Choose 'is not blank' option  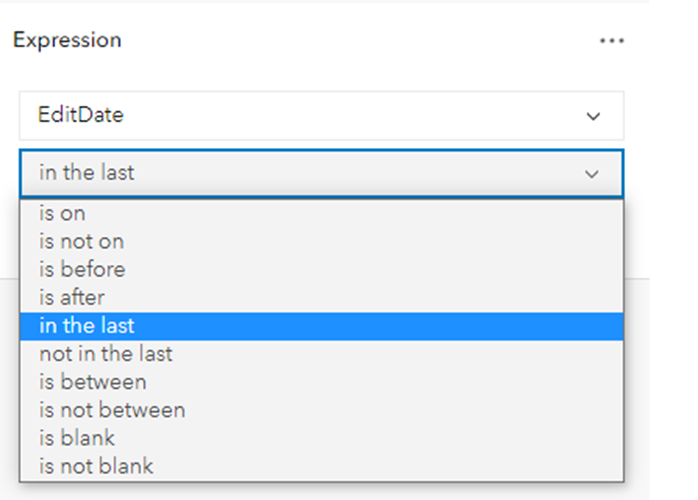(x=96, y=466)
